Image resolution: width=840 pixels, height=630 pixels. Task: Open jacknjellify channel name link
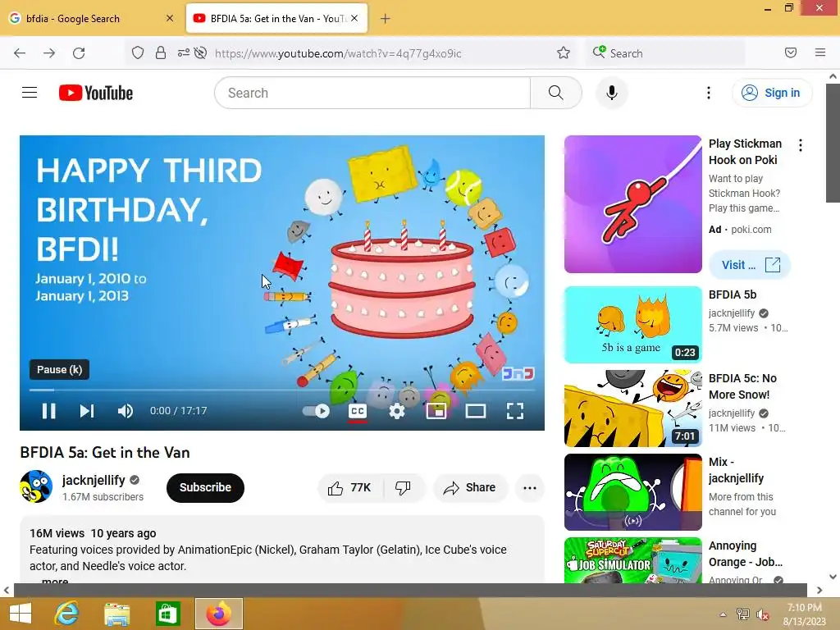click(94, 480)
